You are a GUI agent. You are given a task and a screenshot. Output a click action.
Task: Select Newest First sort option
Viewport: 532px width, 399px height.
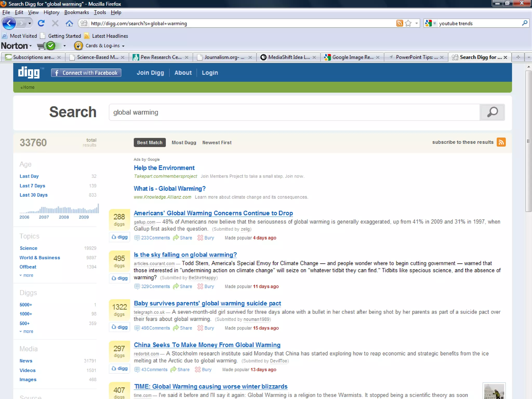pyautogui.click(x=217, y=142)
